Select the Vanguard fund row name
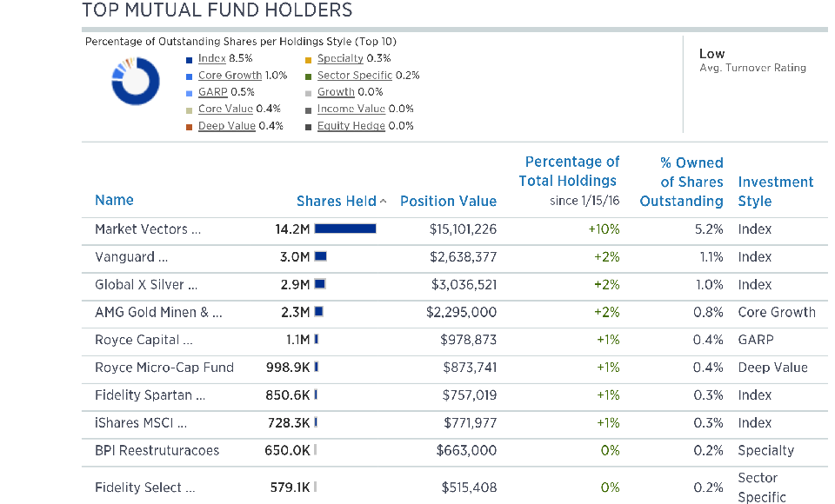The image size is (835, 504). tap(131, 256)
